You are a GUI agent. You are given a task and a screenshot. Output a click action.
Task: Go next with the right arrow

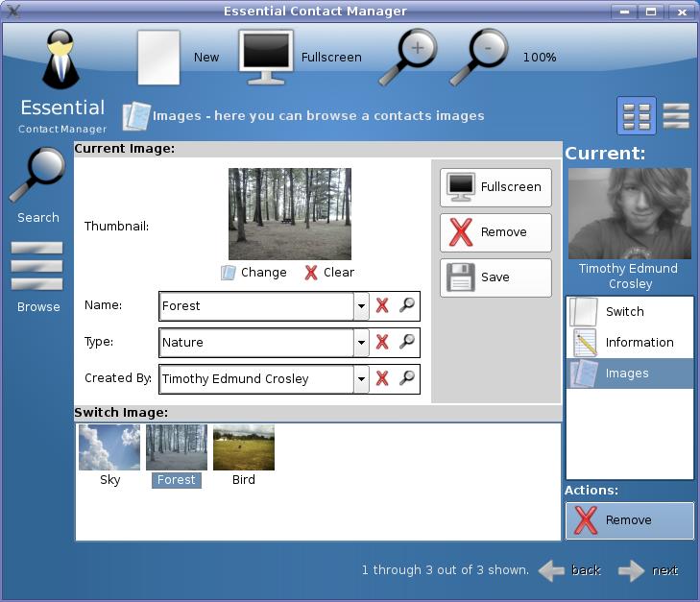point(631,570)
